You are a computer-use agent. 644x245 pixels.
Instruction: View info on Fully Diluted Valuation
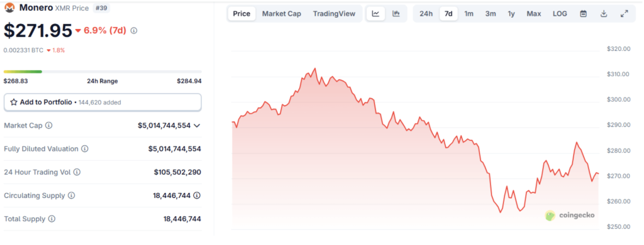(x=85, y=149)
